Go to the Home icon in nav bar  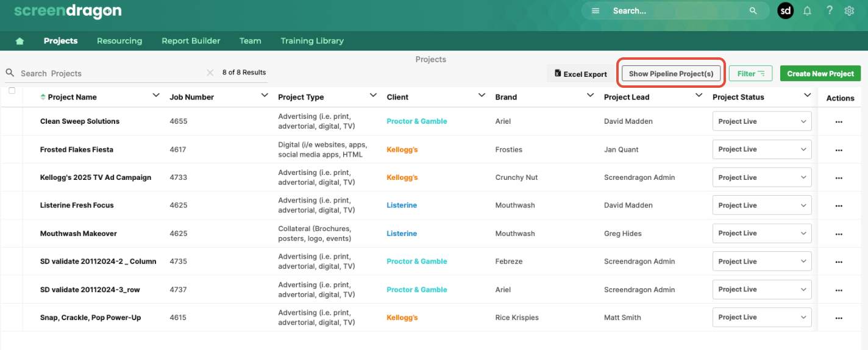pyautogui.click(x=20, y=41)
